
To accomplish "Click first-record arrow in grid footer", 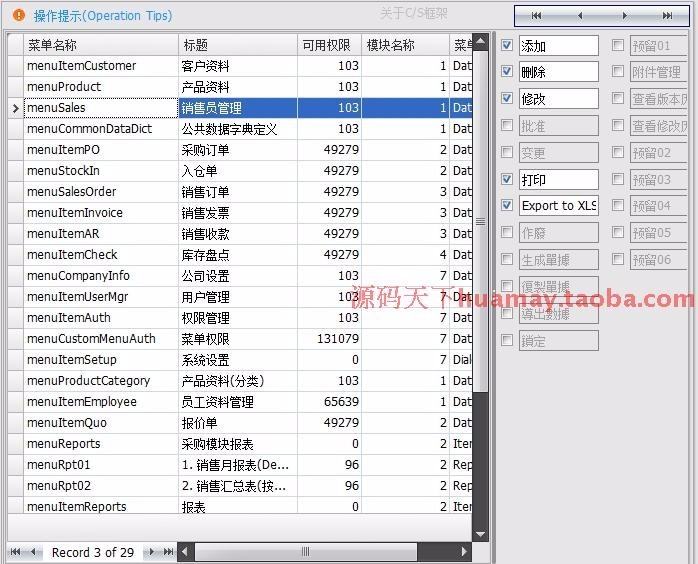I will click(x=15, y=552).
